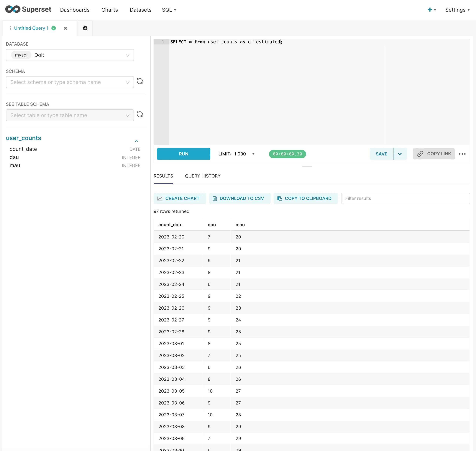476x451 pixels.
Task: Download query results to CSV
Action: pos(240,198)
